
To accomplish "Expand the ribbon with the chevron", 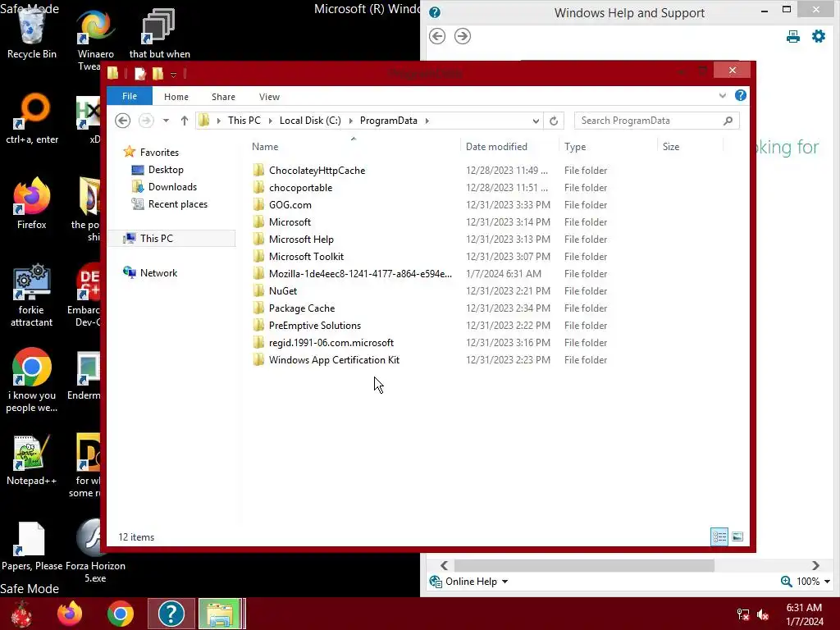I will (722, 95).
